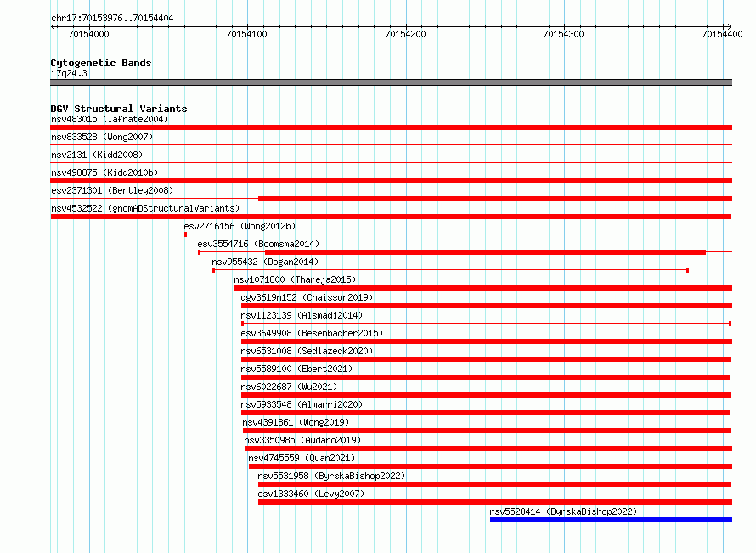Click ruler position 70154000
This screenshot has height=553, width=756.
point(88,34)
